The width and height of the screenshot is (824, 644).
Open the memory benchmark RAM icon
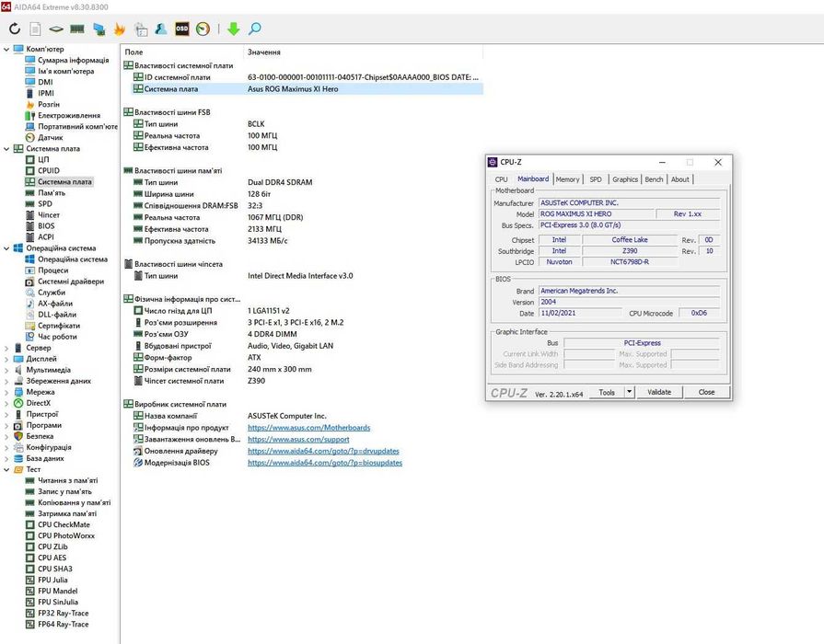pyautogui.click(x=77, y=29)
